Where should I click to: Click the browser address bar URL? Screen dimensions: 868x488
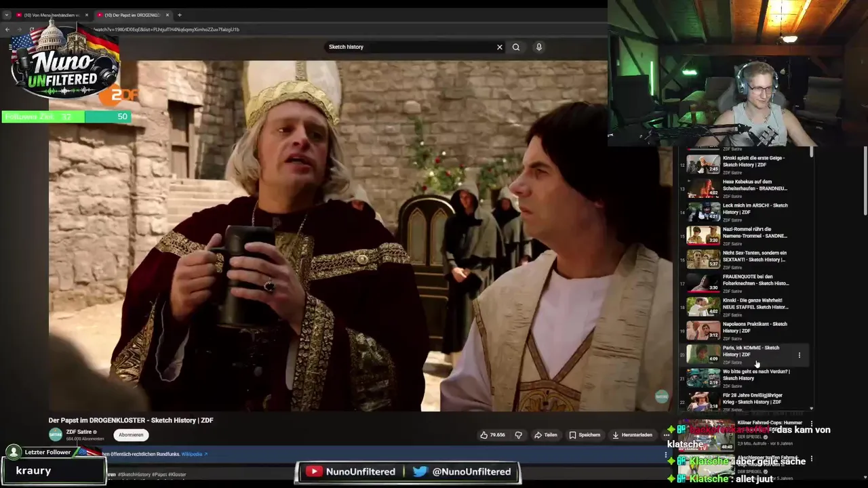(166, 29)
